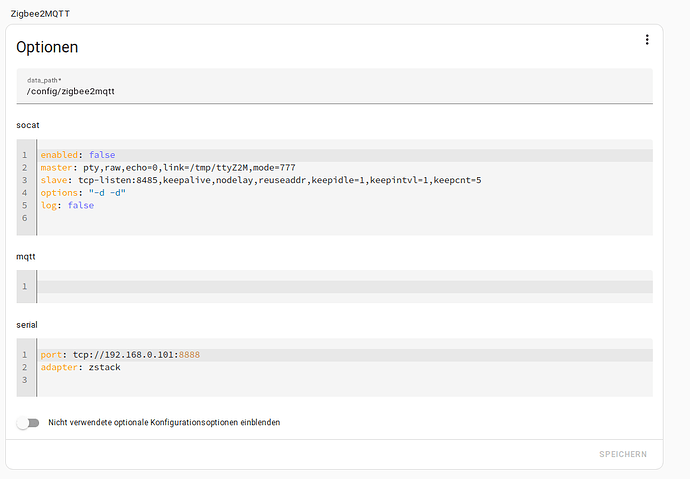Click the socat 'master: pty,raw' line
Screen dimensions: 690x479
[168, 168]
